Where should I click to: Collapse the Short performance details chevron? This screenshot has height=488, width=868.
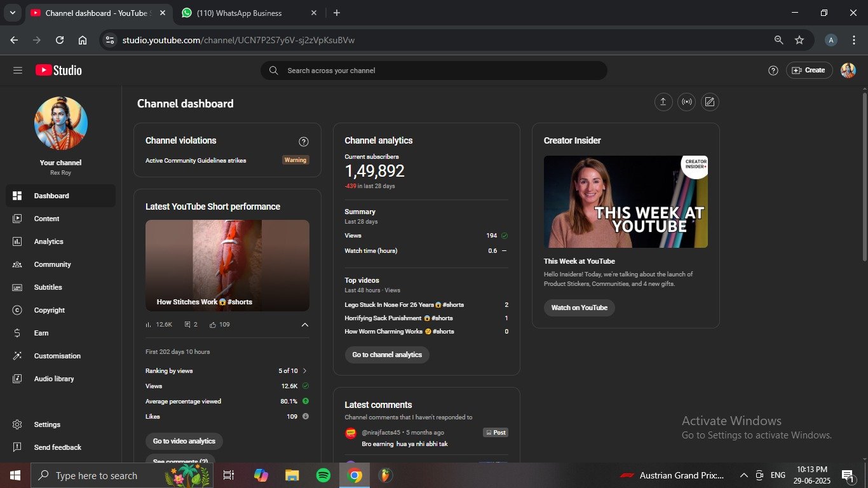pyautogui.click(x=305, y=325)
